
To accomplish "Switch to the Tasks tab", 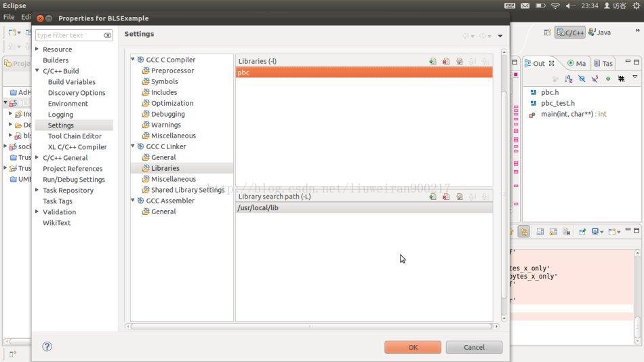I will pos(603,63).
